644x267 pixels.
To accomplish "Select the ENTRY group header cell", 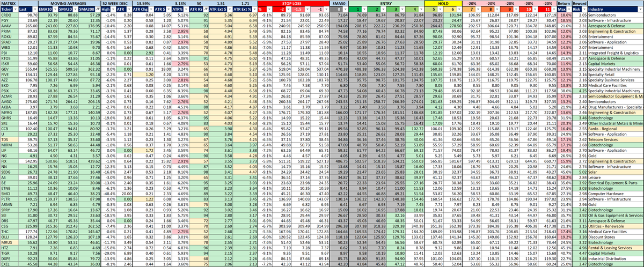I will (386, 3).
